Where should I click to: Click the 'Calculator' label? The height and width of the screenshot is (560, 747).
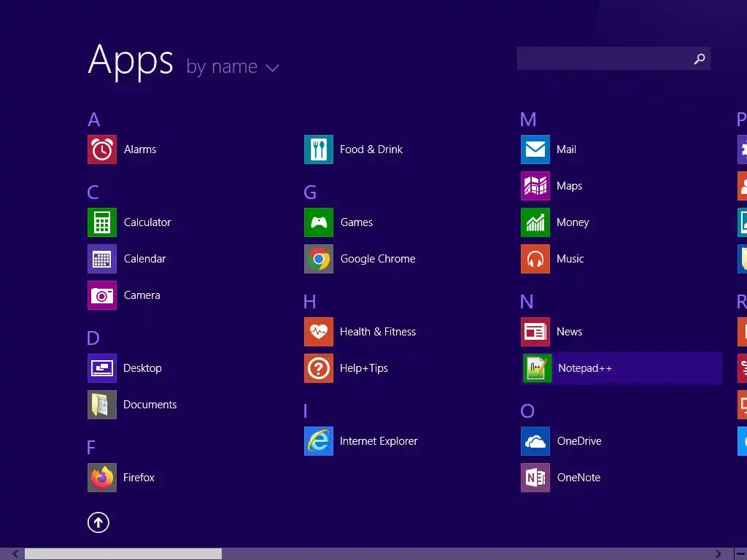point(147,222)
